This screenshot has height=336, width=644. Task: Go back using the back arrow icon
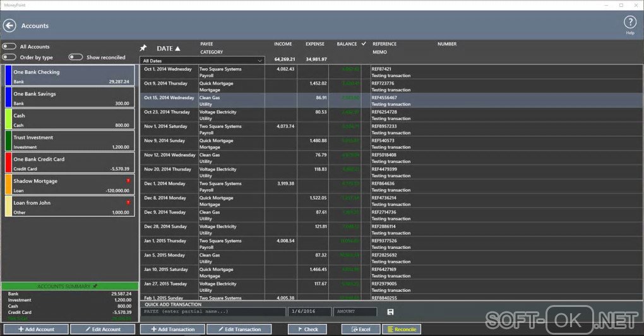point(9,25)
